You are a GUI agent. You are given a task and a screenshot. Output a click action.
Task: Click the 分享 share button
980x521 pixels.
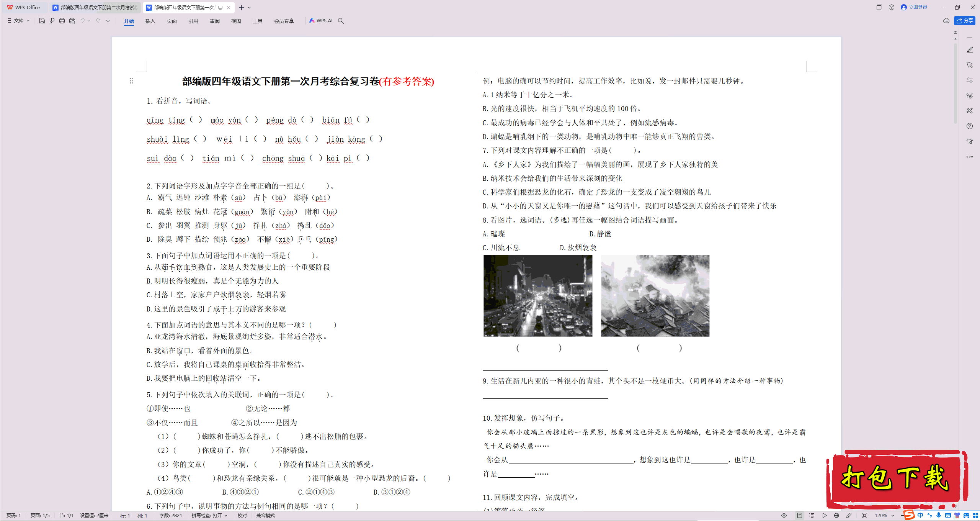[965, 21]
